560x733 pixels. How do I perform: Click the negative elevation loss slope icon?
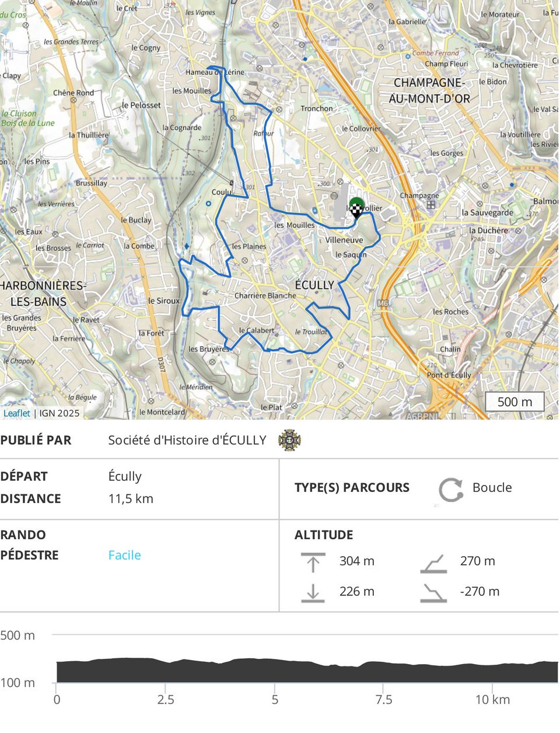433,593
